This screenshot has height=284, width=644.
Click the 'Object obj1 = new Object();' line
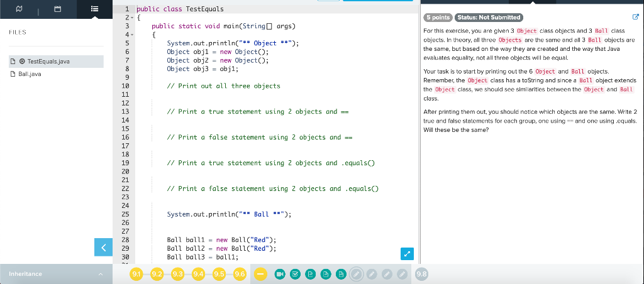[x=218, y=52]
